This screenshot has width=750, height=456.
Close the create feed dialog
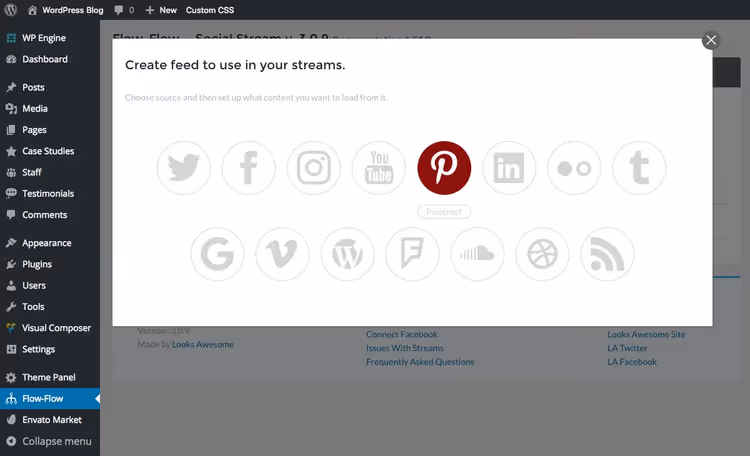tap(711, 40)
